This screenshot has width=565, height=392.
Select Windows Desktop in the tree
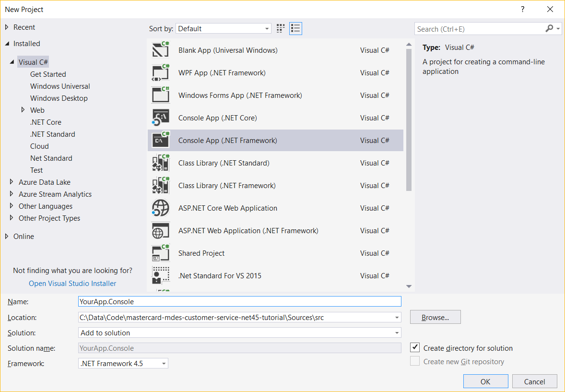tap(59, 98)
